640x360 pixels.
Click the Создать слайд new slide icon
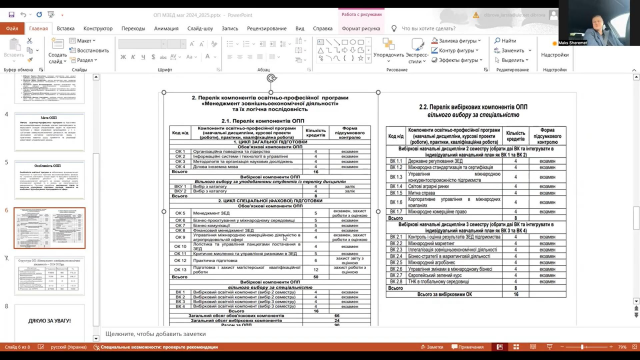57,44
